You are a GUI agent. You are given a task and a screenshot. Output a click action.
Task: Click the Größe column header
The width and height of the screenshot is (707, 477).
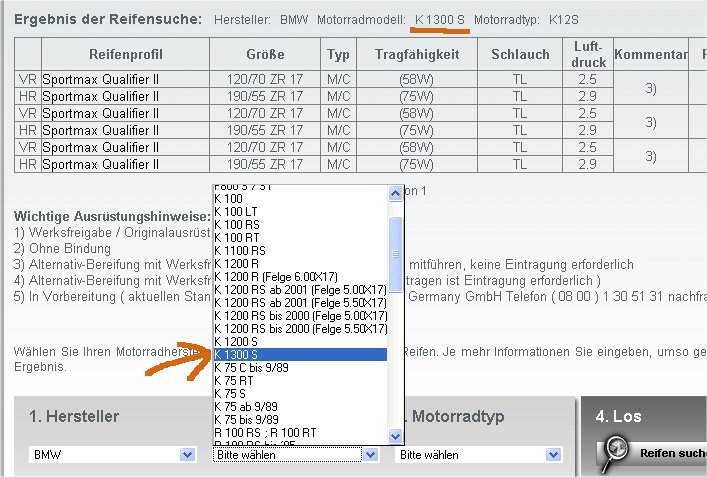[265, 54]
